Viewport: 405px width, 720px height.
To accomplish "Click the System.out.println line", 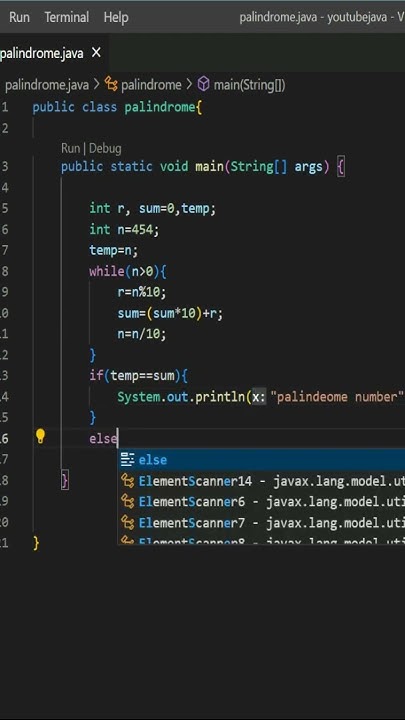I will pos(261,397).
